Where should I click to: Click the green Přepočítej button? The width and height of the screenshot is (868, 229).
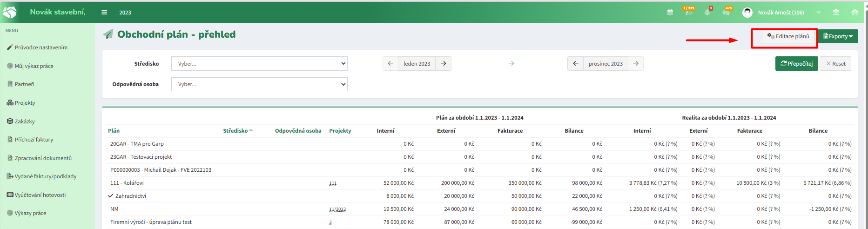click(796, 64)
